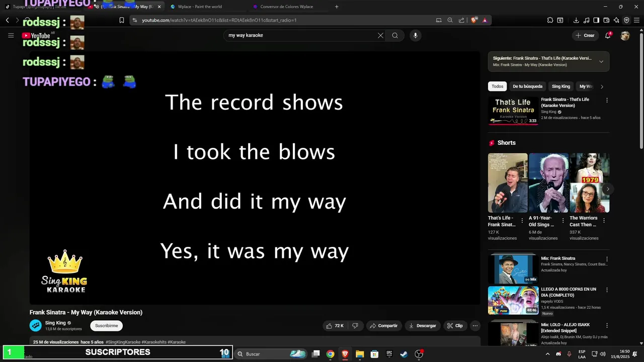Open Steam from the taskbar

coord(404,354)
